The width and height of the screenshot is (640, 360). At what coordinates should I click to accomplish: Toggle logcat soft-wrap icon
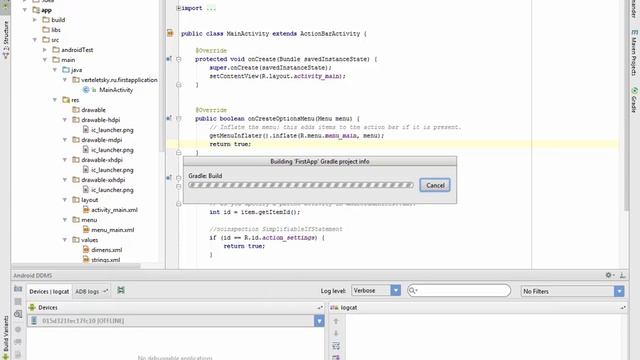click(x=336, y=346)
